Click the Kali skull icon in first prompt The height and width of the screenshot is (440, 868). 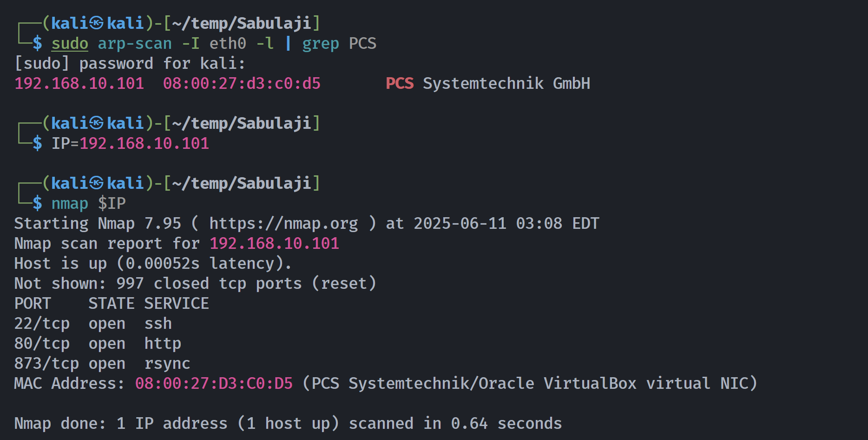[96, 23]
